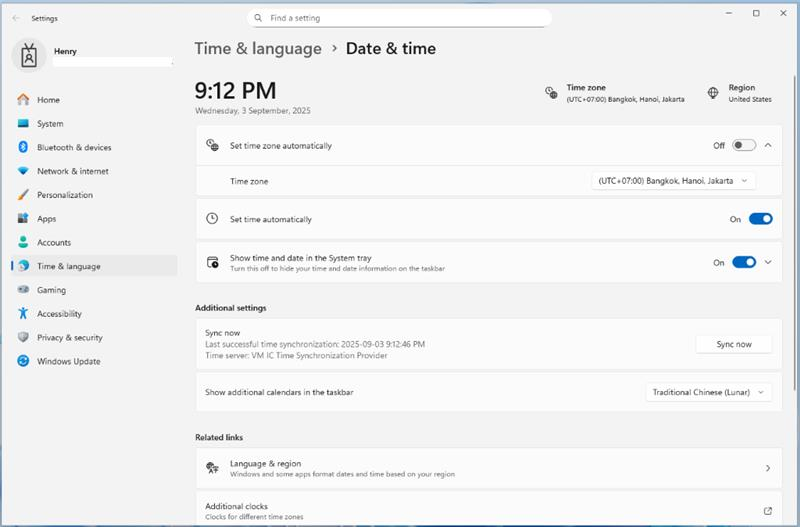Viewport: 800px width, 527px height.
Task: Click the Network wifi icon
Action: pos(23,171)
